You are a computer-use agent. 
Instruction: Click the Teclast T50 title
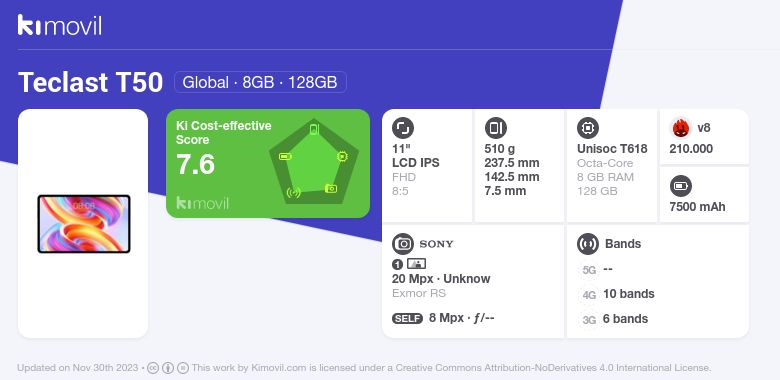(x=91, y=82)
